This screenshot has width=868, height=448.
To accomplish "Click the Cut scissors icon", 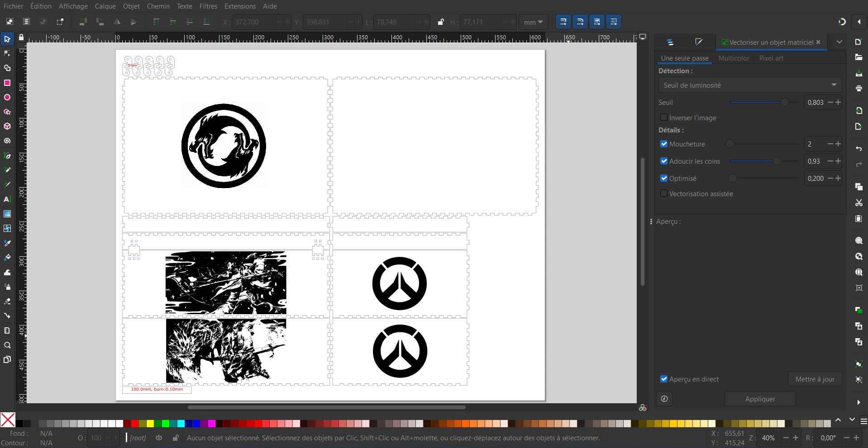I will 858,203.
